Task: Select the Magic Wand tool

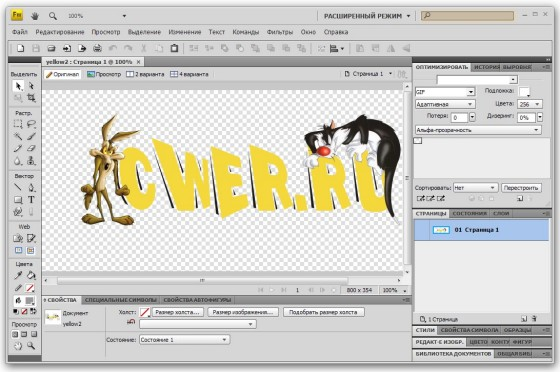Action: point(18,136)
